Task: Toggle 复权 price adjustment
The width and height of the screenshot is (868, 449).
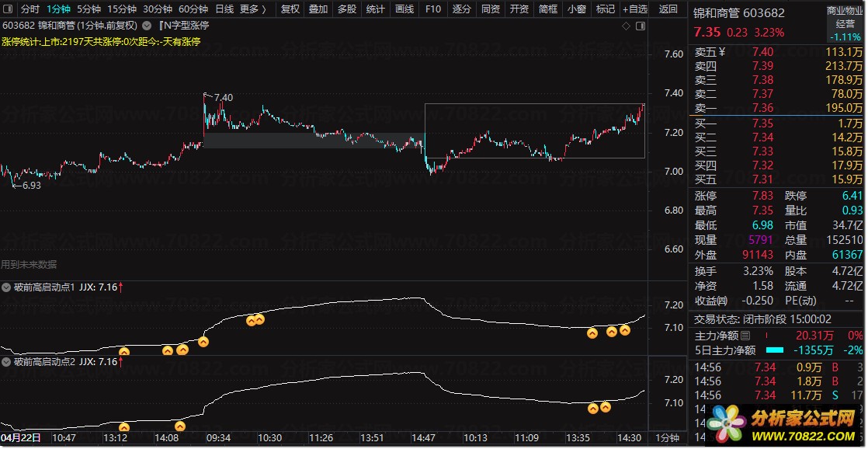Action: (290, 9)
